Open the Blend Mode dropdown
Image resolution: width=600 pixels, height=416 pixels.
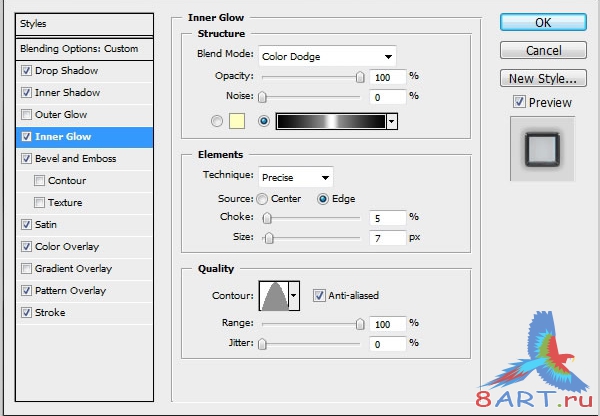tap(327, 55)
